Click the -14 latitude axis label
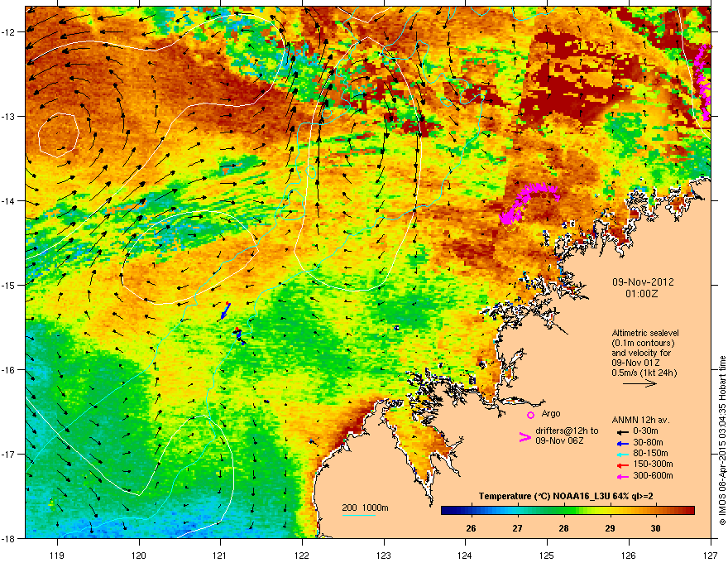 tap(8, 201)
